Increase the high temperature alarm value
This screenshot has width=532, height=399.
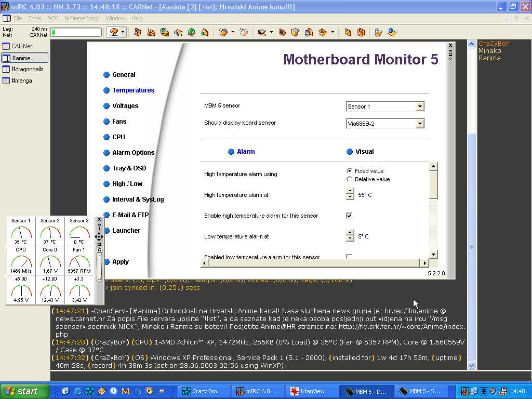coord(350,192)
